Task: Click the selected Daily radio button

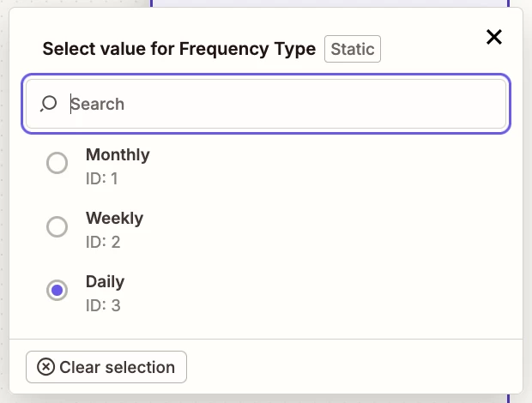Action: click(x=57, y=290)
